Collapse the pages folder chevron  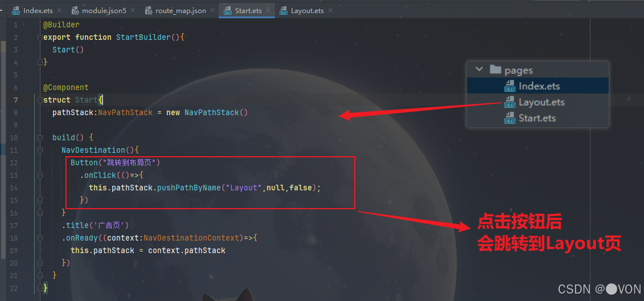click(478, 69)
